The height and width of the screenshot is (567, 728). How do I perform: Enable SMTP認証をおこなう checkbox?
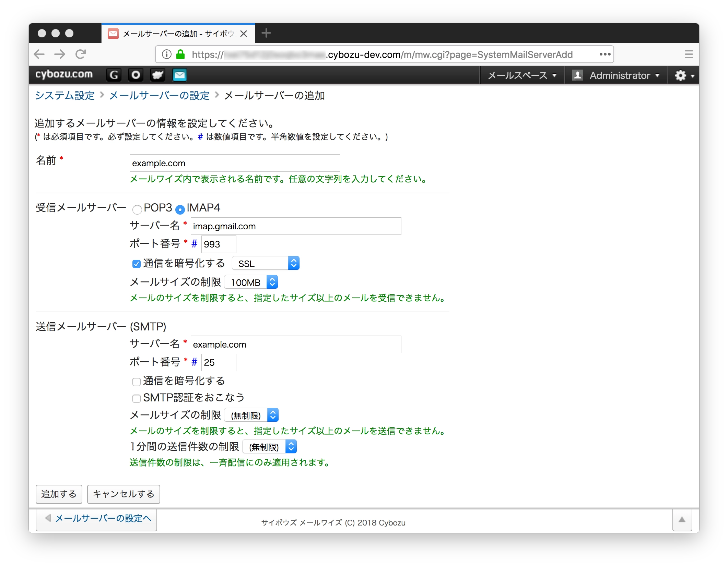click(137, 398)
